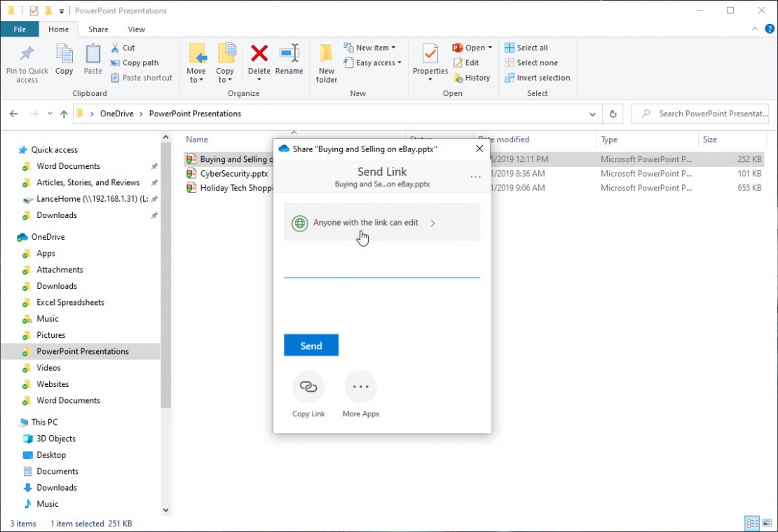
Task: Click the Pin to Quick access icon
Action: (27, 62)
